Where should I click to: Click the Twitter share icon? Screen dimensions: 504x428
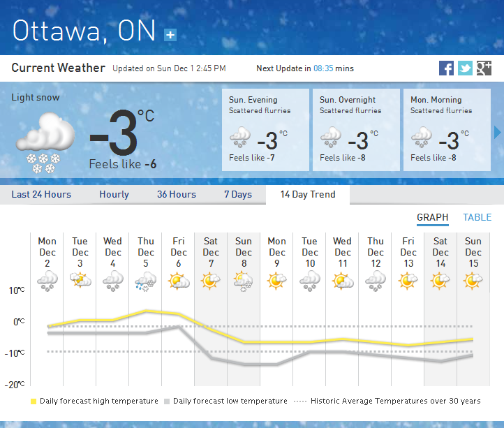coord(465,68)
